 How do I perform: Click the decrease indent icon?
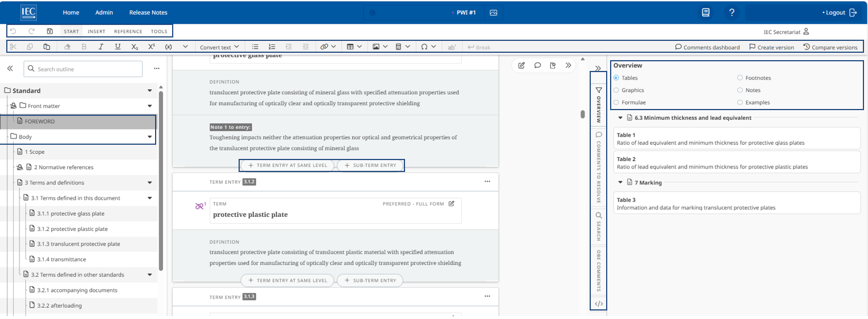pyautogui.click(x=306, y=47)
